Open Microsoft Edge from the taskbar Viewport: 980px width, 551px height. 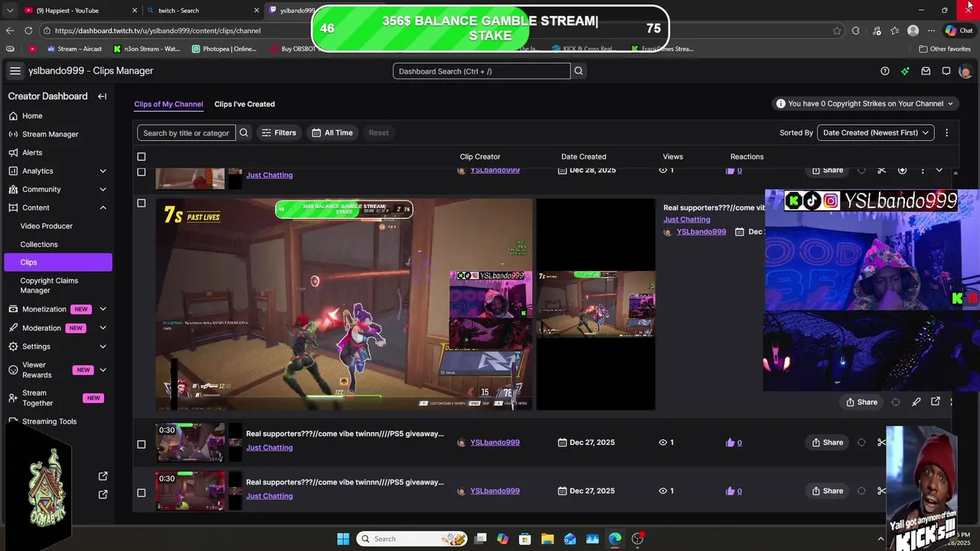(615, 539)
